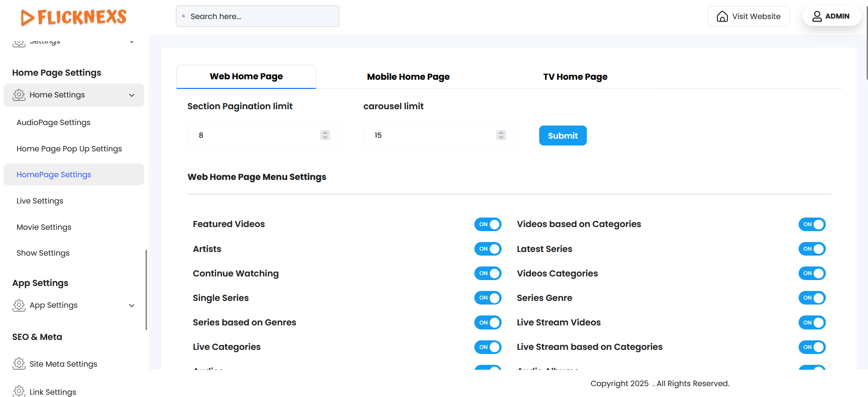Click the search magnifier icon

pos(184,16)
